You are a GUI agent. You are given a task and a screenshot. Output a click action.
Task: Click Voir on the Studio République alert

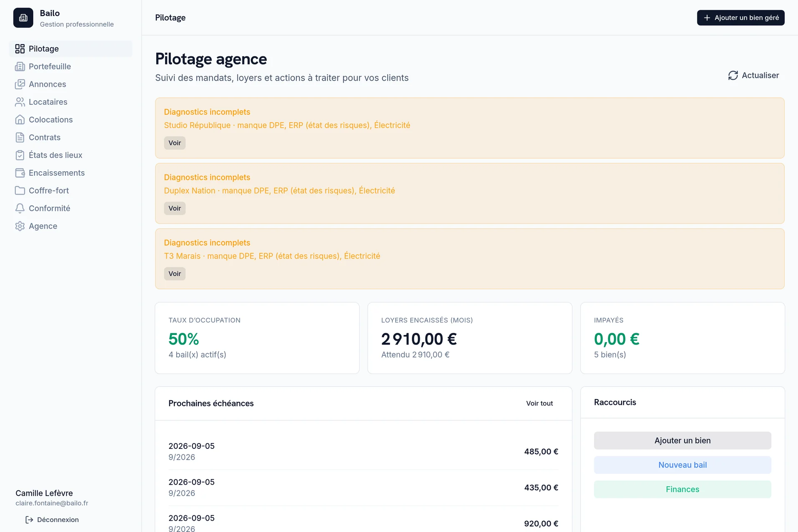175,143
